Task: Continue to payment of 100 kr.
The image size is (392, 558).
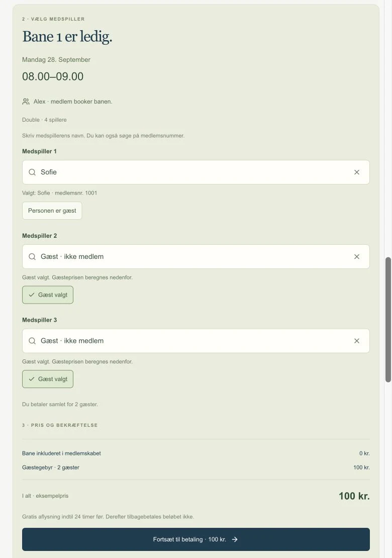Action: [x=195, y=539]
